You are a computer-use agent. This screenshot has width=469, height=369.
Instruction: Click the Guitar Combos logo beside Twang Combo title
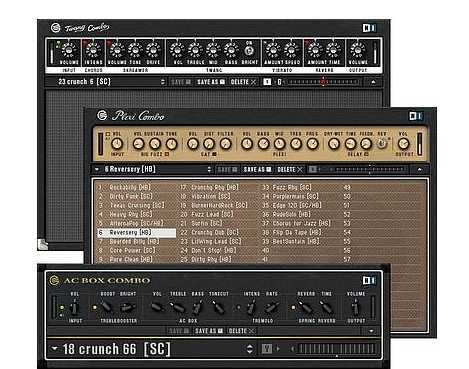point(56,28)
